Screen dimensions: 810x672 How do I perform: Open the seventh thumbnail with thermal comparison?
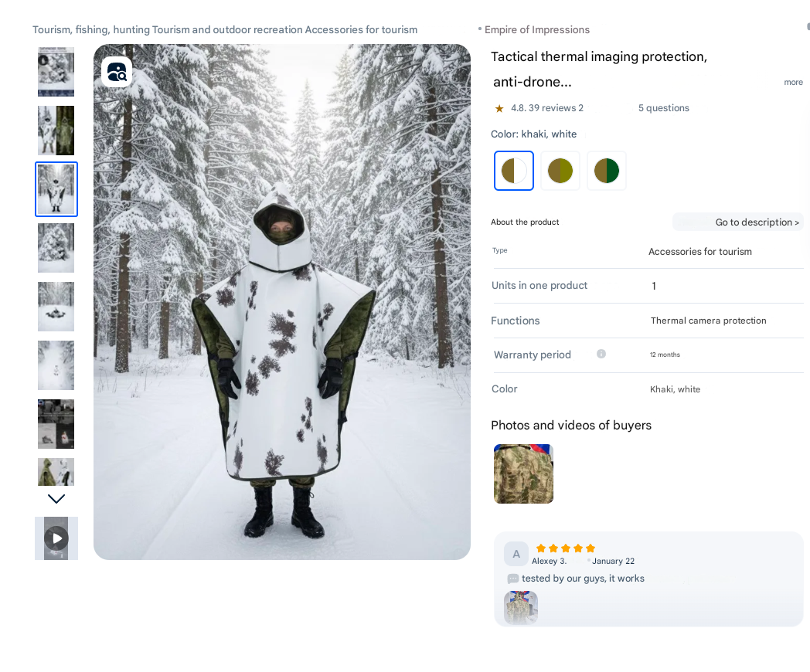coord(56,424)
